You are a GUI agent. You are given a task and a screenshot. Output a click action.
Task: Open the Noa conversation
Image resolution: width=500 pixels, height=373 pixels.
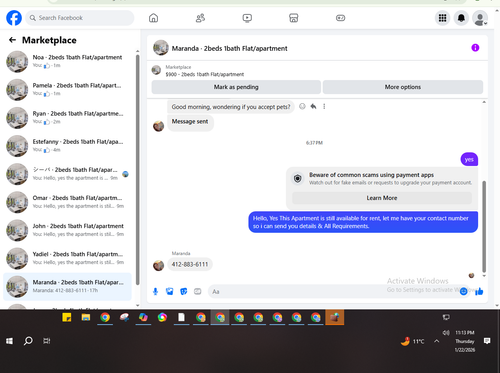pyautogui.click(x=68, y=61)
